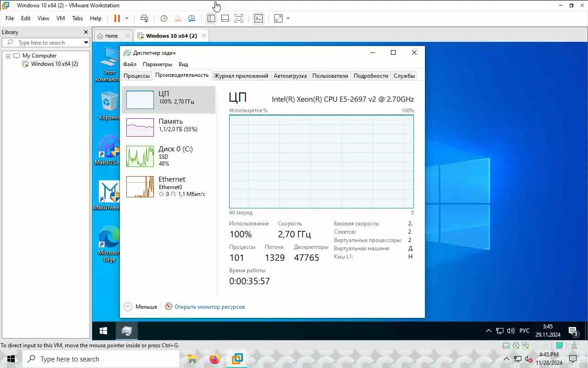The height and width of the screenshot is (368, 588).
Task: Open the Этот компьютер desktop icon
Action: pos(108,64)
